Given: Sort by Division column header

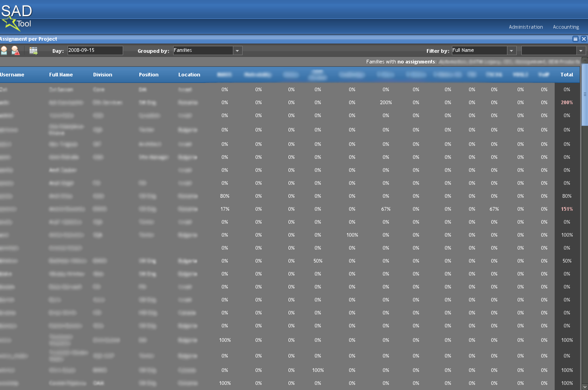Looking at the screenshot, I should (102, 75).
